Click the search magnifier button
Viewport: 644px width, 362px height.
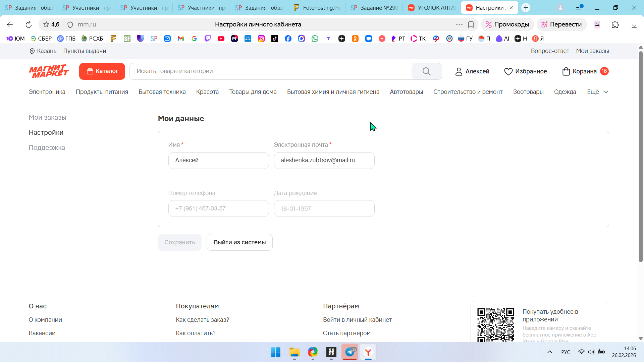(426, 71)
